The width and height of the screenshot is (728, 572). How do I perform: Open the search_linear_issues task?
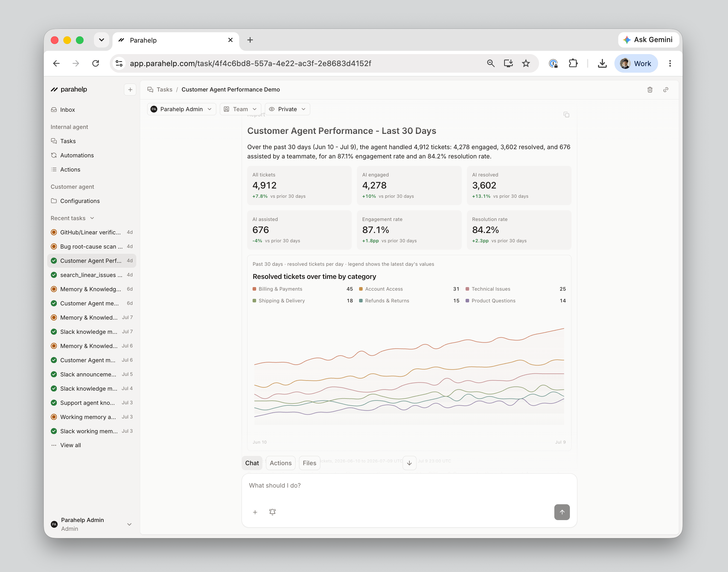click(x=91, y=275)
